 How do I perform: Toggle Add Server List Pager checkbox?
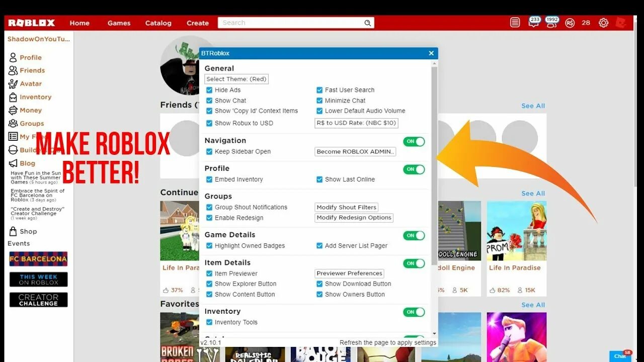[319, 246]
